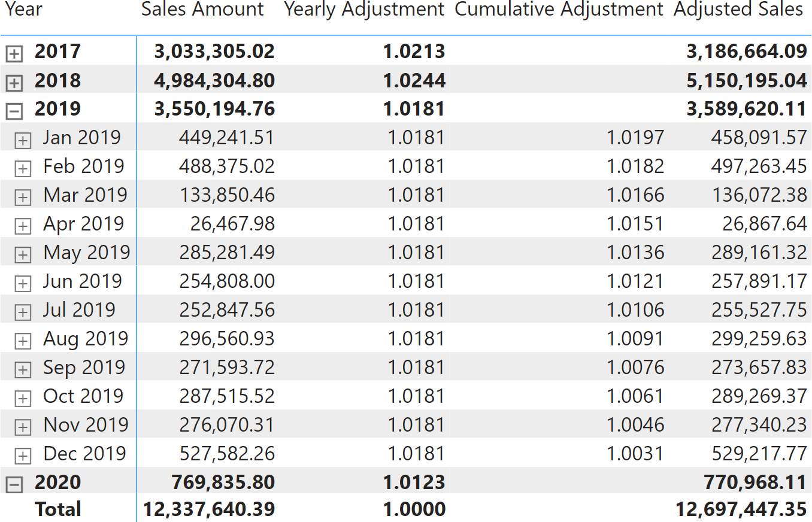Click the 1.0197 cumulative adjustment value

[635, 138]
